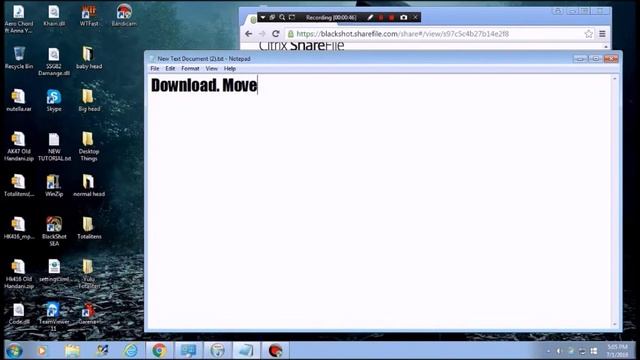The image size is (640, 360).
Task: Switch to Notepad in taskbar
Action: [x=246, y=351]
